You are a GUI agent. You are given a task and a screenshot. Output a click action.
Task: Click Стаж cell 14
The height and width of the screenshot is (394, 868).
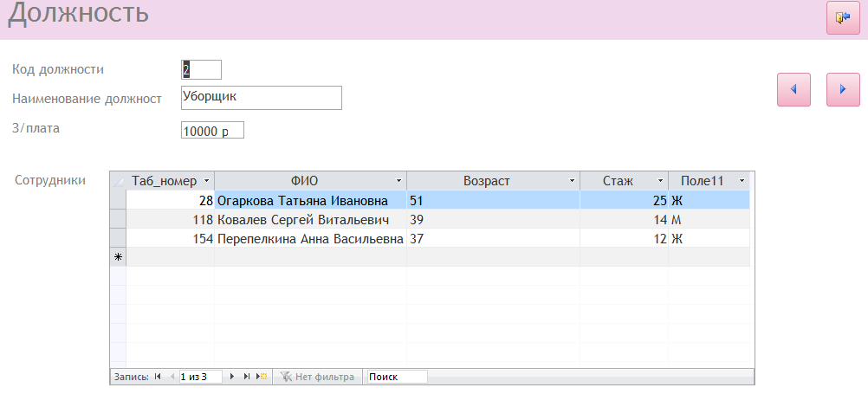pyautogui.click(x=624, y=219)
